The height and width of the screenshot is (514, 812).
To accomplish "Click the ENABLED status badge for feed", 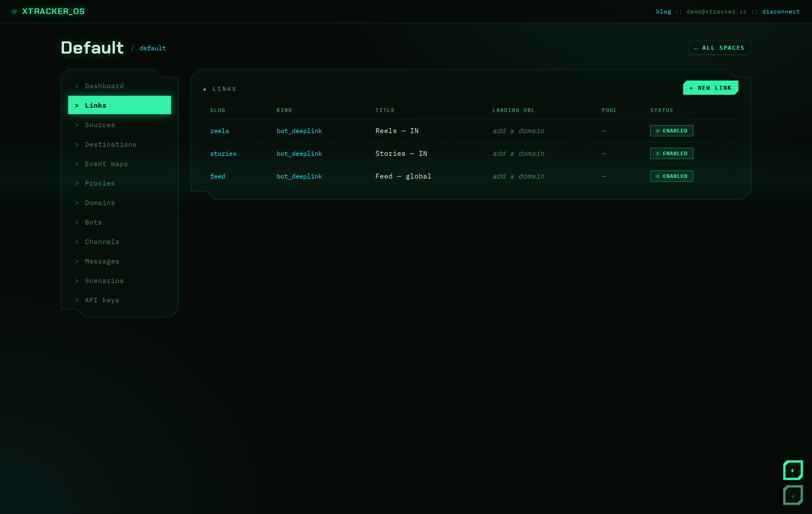I will pos(671,176).
